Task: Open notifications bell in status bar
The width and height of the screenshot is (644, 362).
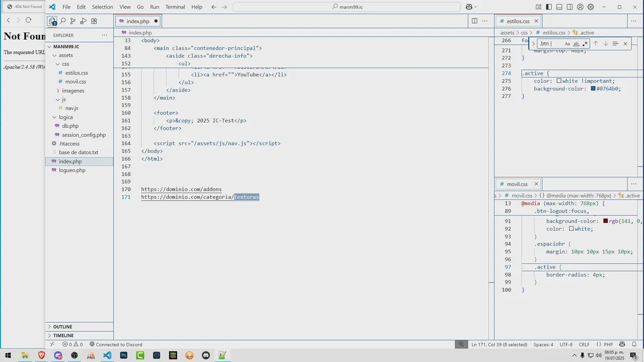Action: click(x=634, y=344)
